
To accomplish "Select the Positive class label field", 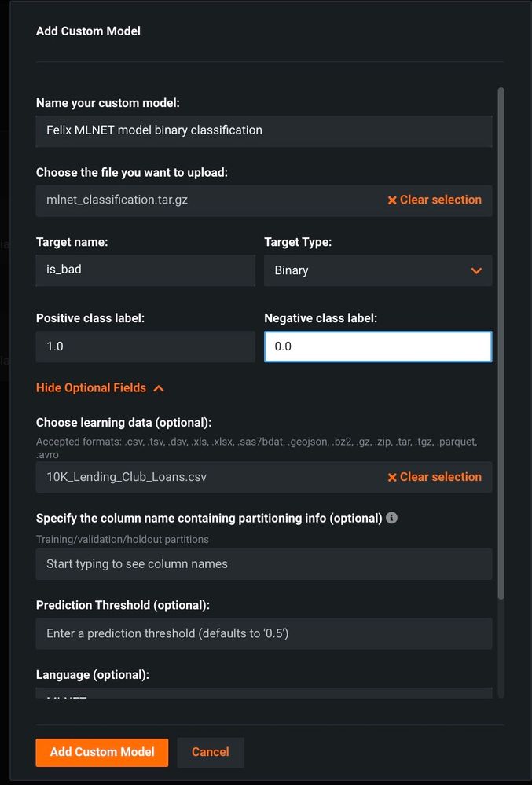I will [145, 347].
